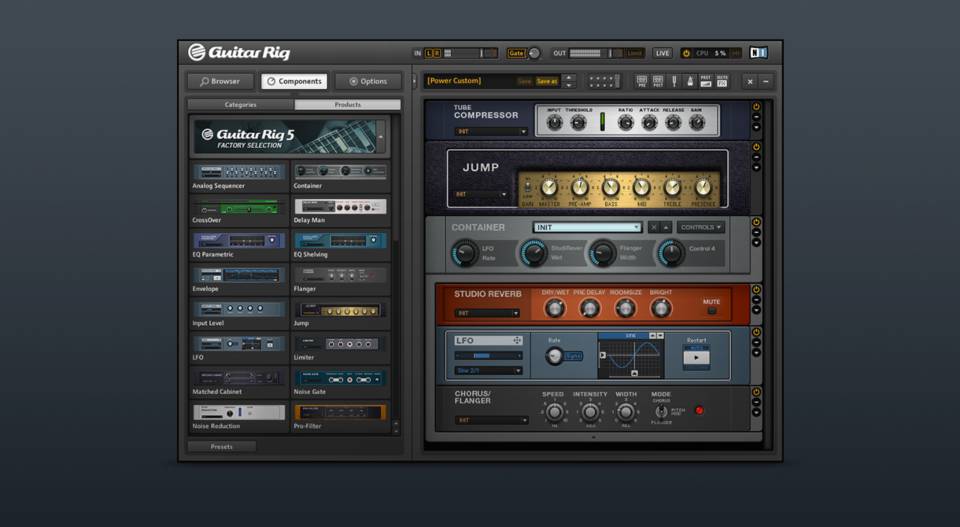The height and width of the screenshot is (527, 960).
Task: Switch to the Categories tab
Action: tap(240, 104)
